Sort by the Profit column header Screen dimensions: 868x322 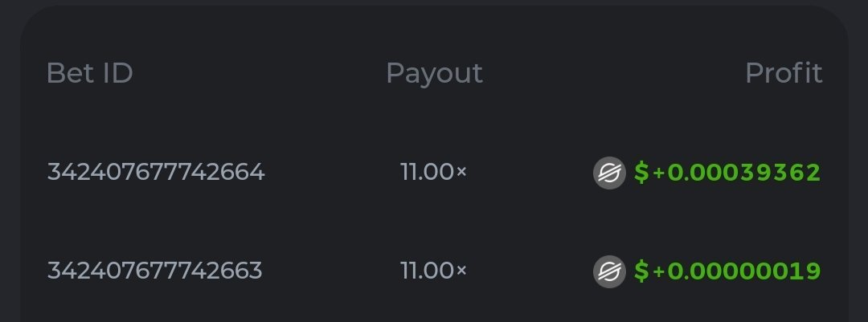(784, 73)
